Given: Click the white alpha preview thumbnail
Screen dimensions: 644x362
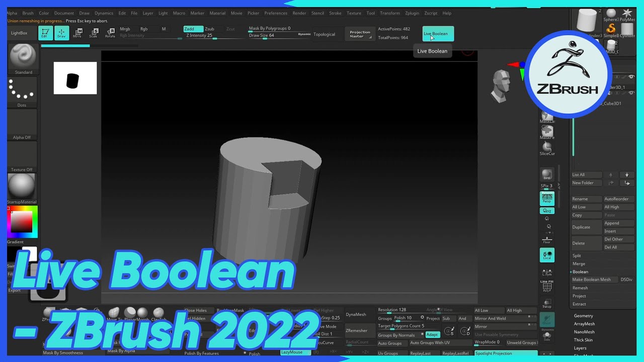Looking at the screenshot, I should [x=75, y=78].
